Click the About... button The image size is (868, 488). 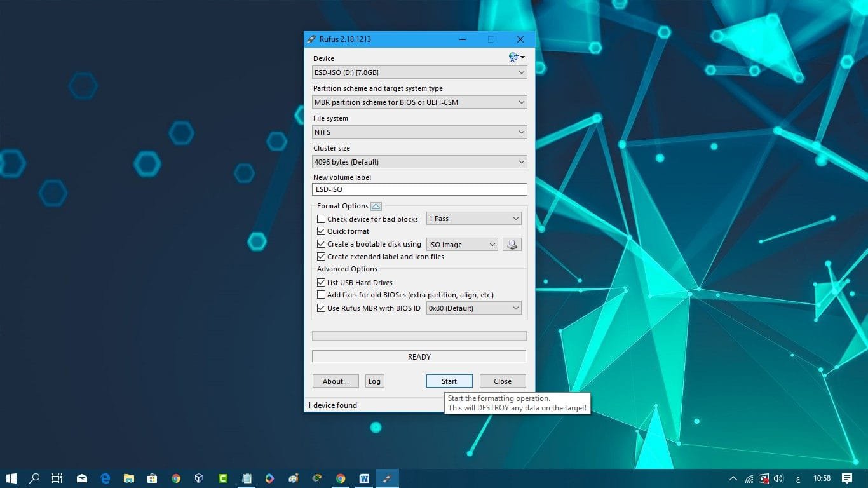(336, 381)
